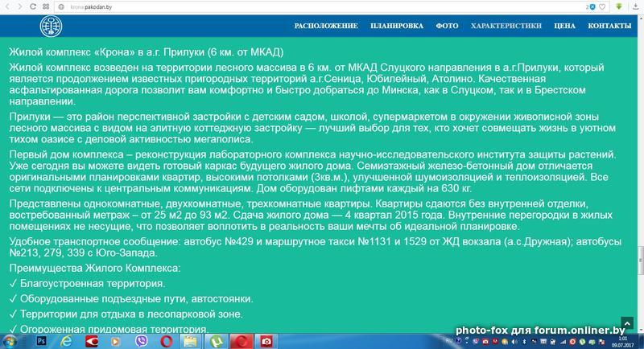Screen dimensions: 644x349
Task: Open the browser downloads icon
Action: point(636,6)
